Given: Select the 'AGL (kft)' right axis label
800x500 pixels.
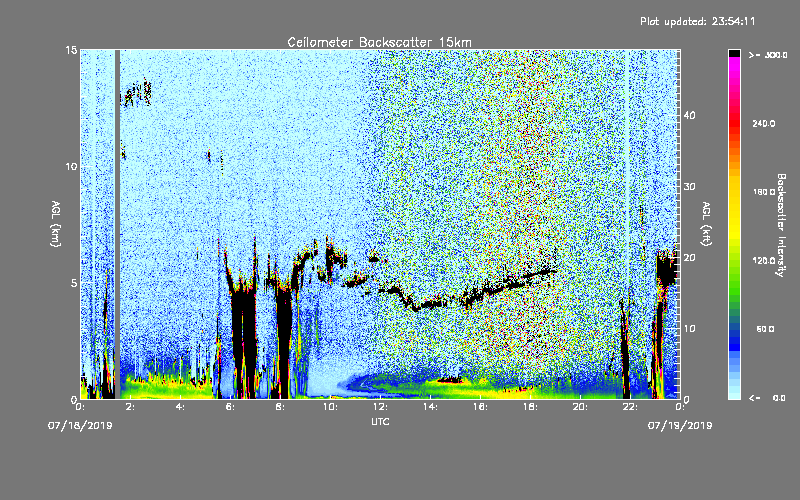Looking at the screenshot, I should tap(706, 223).
